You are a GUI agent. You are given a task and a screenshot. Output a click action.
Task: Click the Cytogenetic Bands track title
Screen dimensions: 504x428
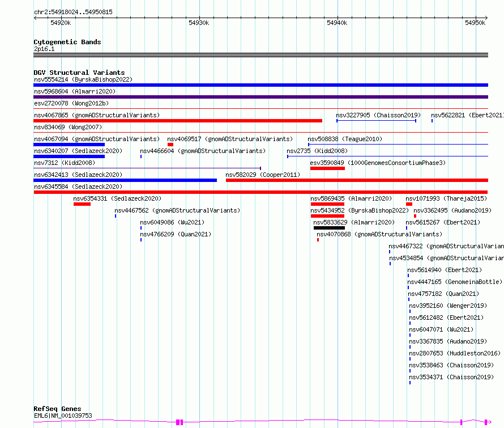[67, 42]
